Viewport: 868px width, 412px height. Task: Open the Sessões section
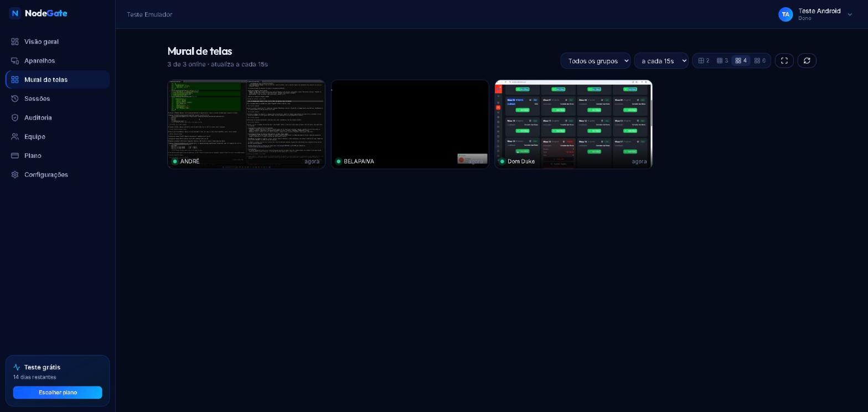coord(58,99)
